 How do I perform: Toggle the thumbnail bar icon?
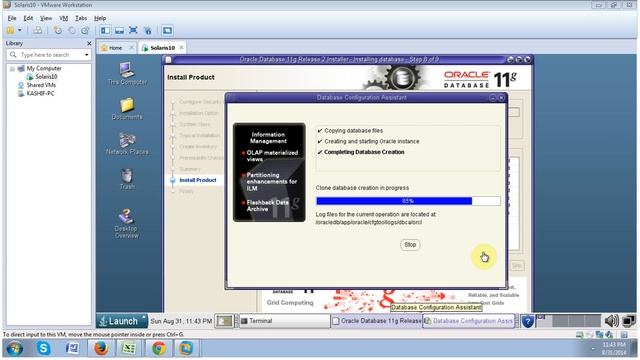coord(119,30)
